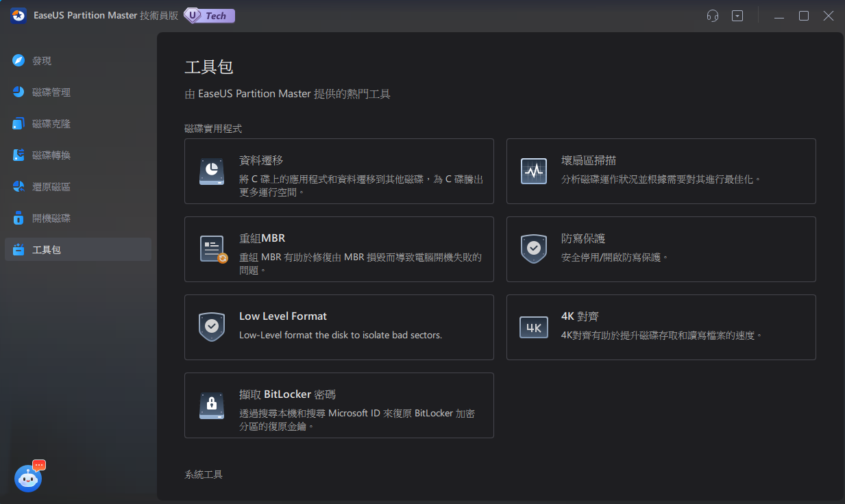This screenshot has height=504, width=845.
Task: Click the 安全停用/開啟防寫保護 description
Action: tap(615, 257)
